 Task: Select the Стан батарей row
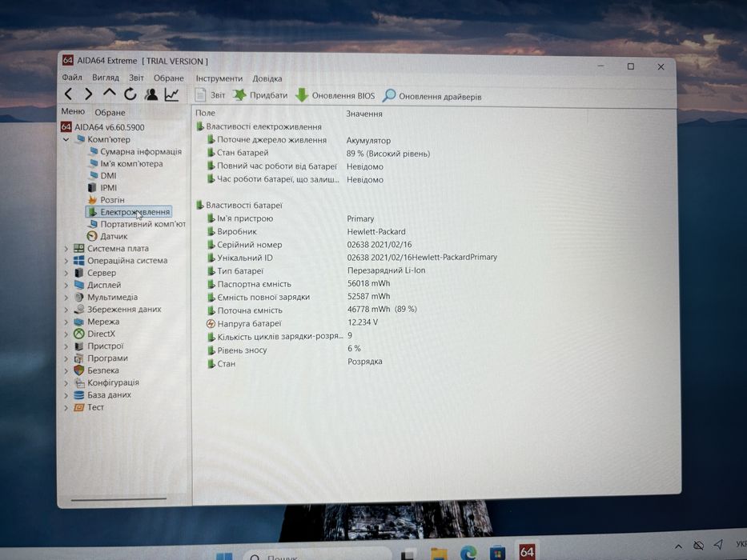[x=319, y=153]
